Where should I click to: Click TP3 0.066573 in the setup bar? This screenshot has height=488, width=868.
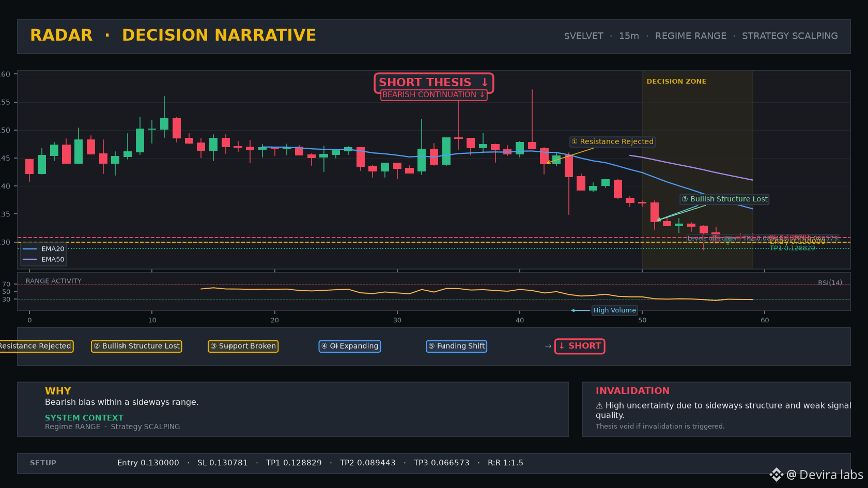point(442,463)
